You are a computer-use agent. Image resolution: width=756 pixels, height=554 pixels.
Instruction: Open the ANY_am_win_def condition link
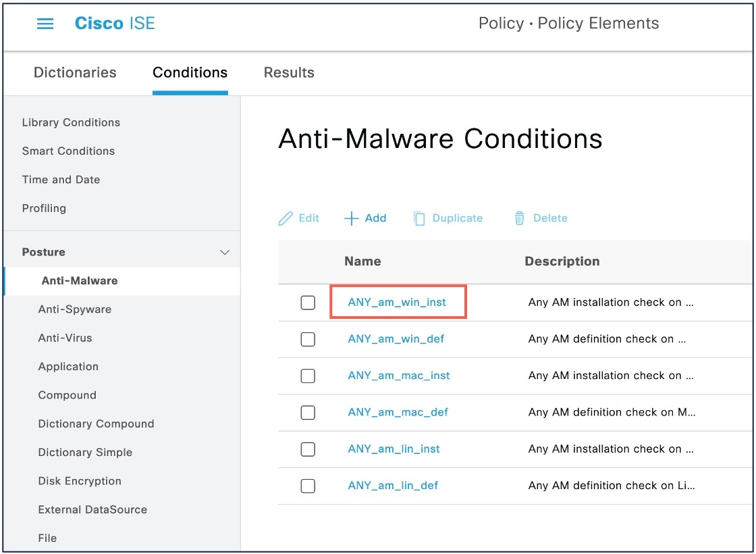click(x=396, y=339)
